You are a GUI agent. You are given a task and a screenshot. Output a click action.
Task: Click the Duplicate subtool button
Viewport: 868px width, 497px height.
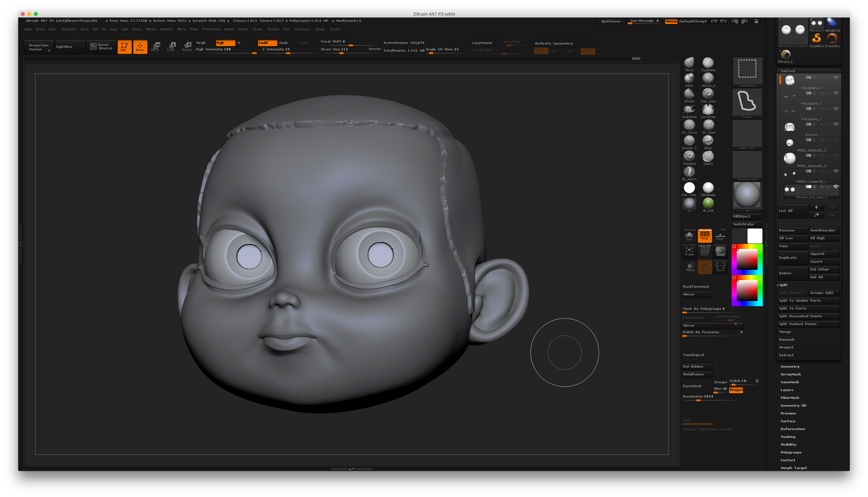click(792, 258)
